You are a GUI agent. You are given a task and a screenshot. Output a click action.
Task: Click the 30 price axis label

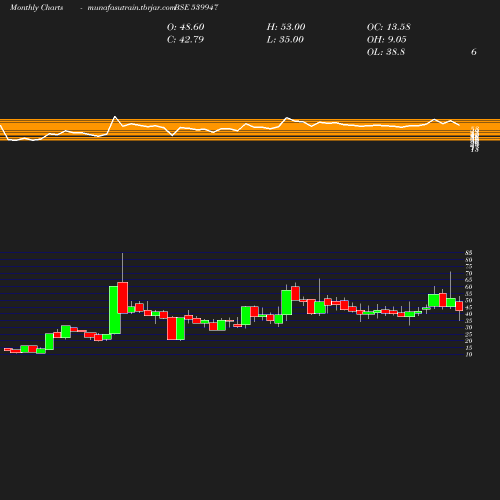tap(469, 327)
